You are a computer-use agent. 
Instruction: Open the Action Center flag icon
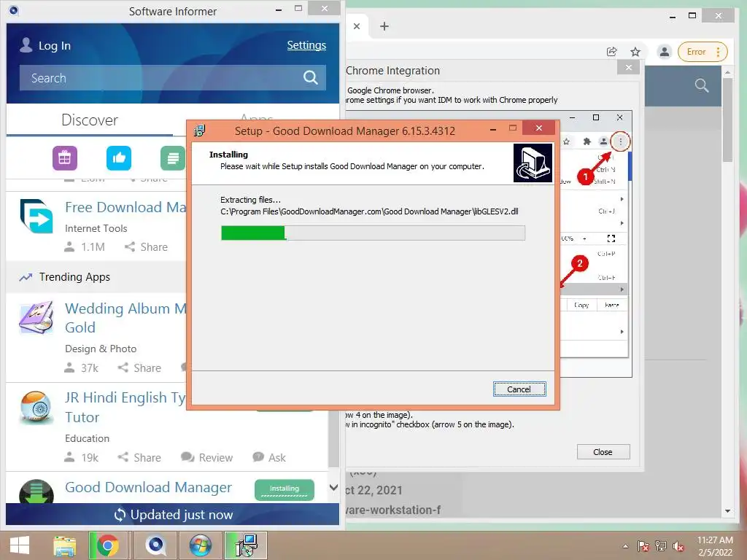[x=643, y=546]
